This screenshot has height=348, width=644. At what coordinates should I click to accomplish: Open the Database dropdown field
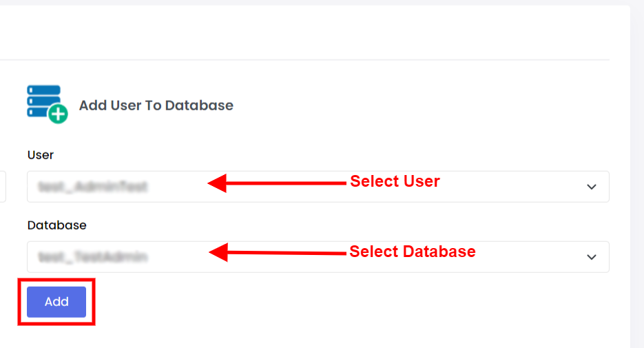(x=317, y=257)
